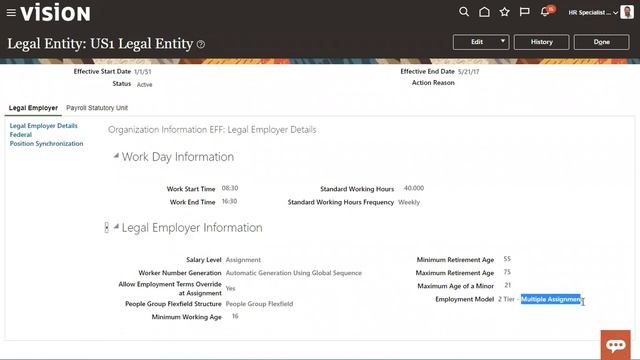Click the Employment Model label
Image resolution: width=640 pixels, height=360 pixels.
[x=464, y=299]
